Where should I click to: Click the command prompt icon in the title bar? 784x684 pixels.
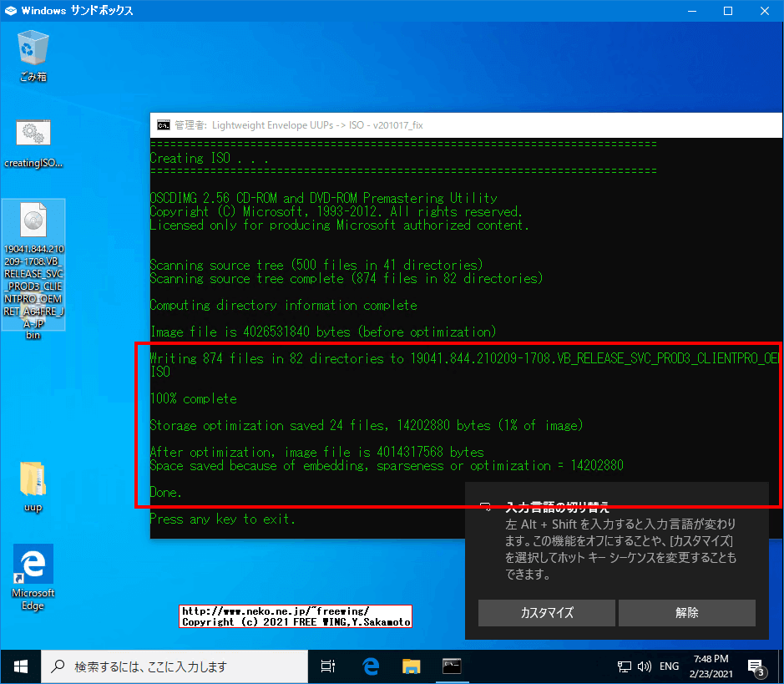tap(162, 124)
